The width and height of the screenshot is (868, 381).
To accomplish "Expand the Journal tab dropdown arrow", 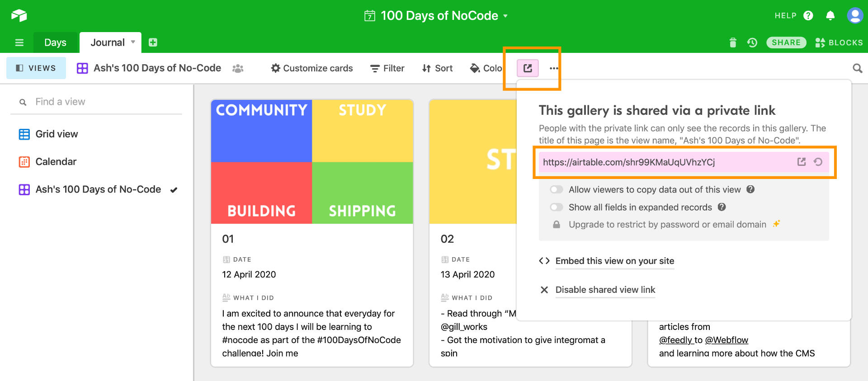I will coord(133,42).
